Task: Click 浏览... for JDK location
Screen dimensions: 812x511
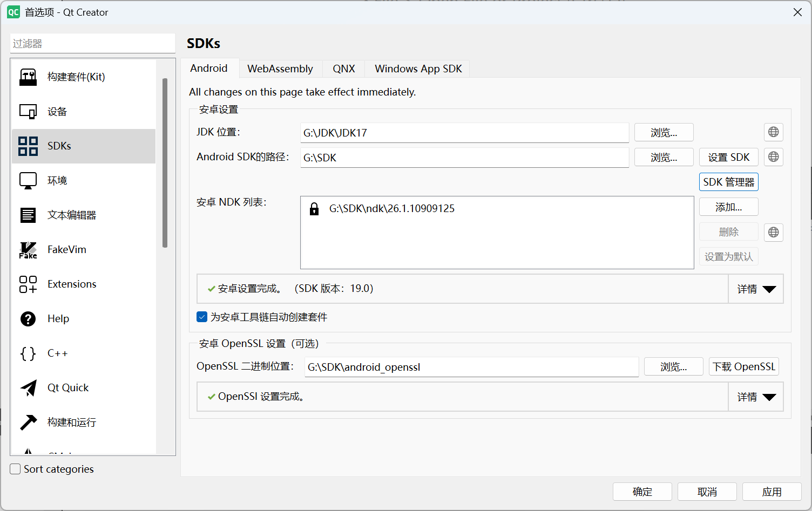Action: [664, 132]
